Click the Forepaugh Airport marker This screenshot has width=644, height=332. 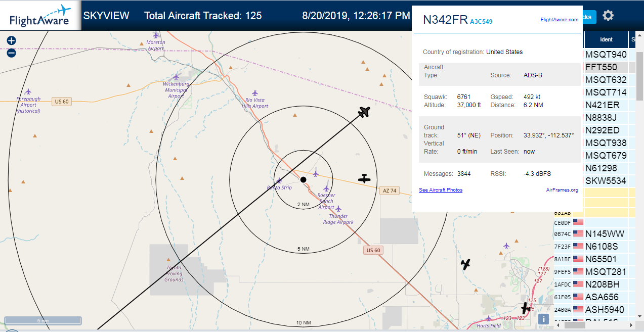point(28,91)
